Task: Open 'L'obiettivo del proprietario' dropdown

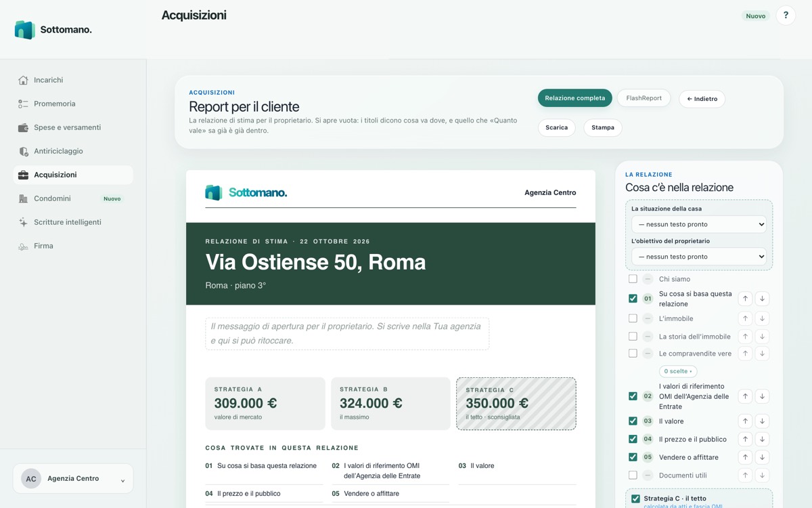Action: (x=699, y=257)
